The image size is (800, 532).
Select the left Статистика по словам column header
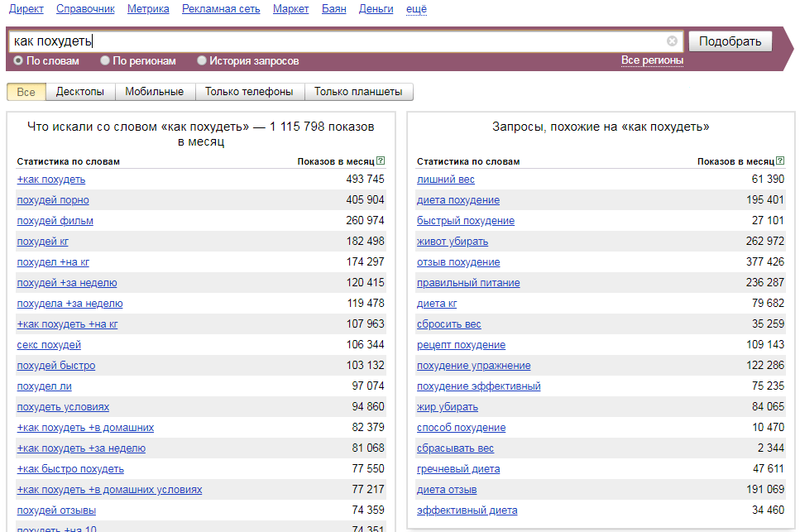click(69, 161)
